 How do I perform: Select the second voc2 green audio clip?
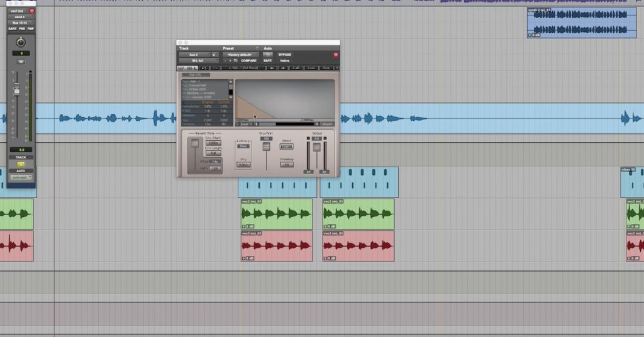(x=358, y=214)
